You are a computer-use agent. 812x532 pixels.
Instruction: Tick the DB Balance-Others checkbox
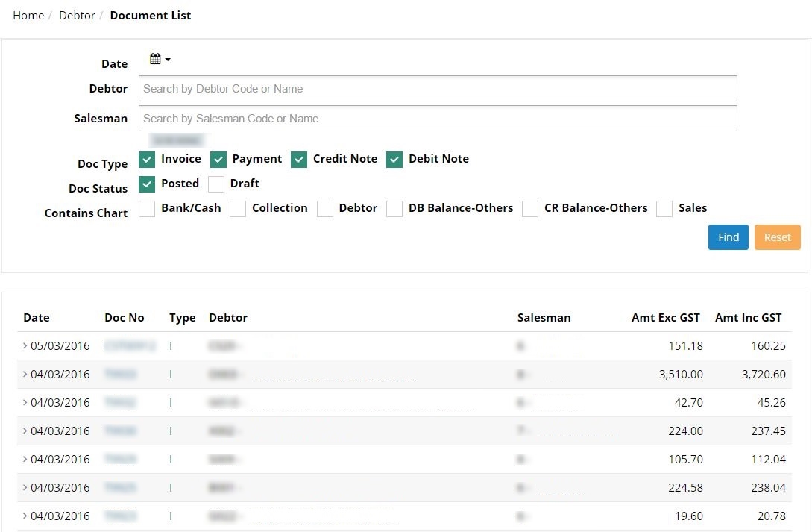(x=394, y=209)
